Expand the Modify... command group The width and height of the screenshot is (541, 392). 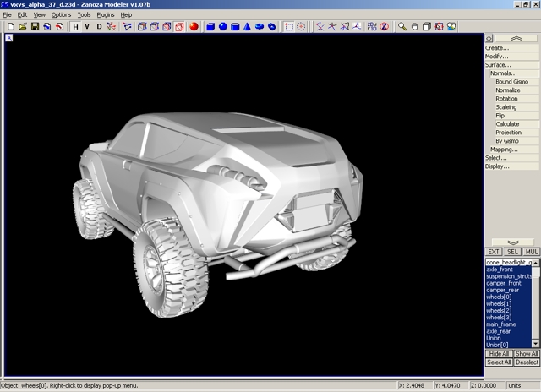coord(497,56)
